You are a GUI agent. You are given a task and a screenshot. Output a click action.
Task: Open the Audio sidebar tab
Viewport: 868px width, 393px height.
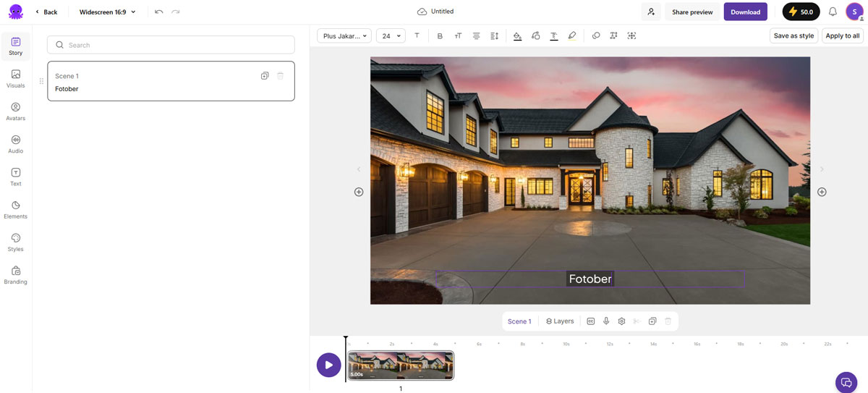[x=16, y=144]
